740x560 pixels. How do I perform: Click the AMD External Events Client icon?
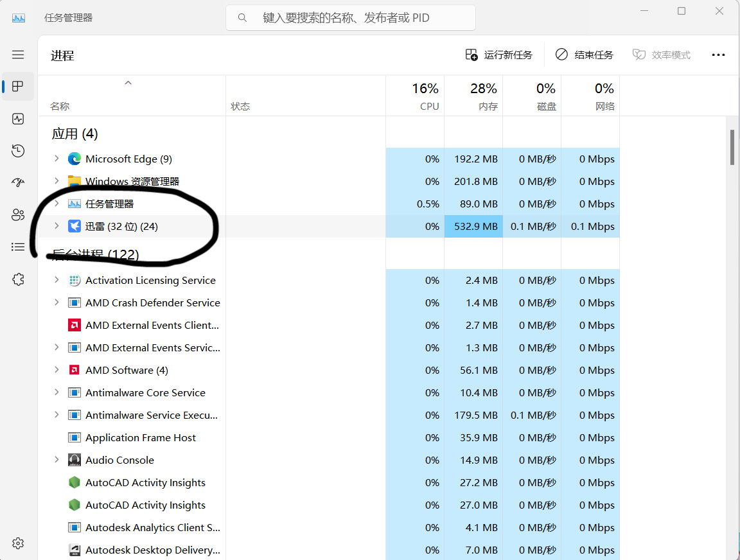[74, 325]
